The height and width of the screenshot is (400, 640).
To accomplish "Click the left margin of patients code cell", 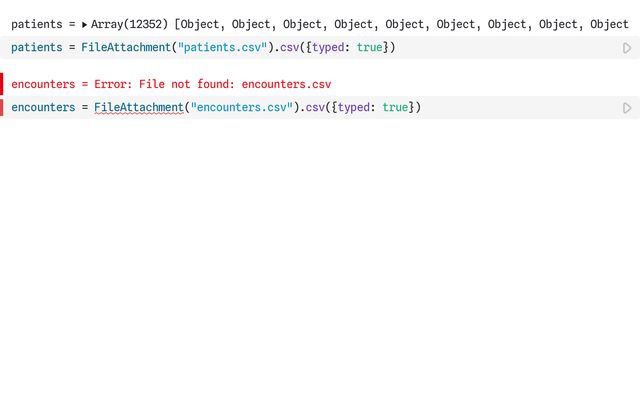I will 2,48.
